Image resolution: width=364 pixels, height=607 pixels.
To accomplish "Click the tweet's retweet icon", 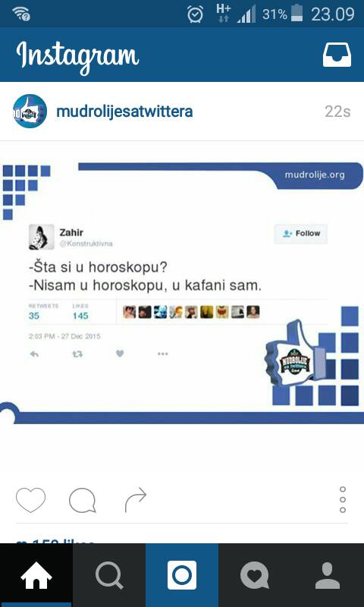I will coord(78,354).
